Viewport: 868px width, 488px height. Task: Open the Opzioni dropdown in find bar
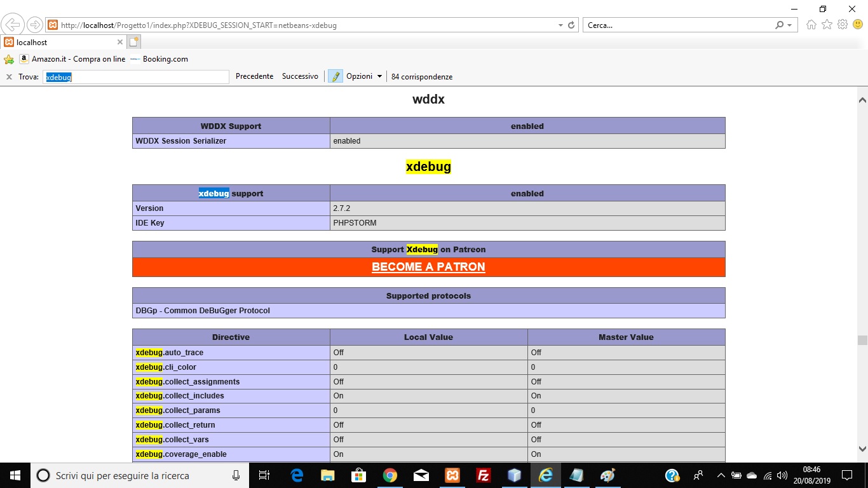coord(364,76)
